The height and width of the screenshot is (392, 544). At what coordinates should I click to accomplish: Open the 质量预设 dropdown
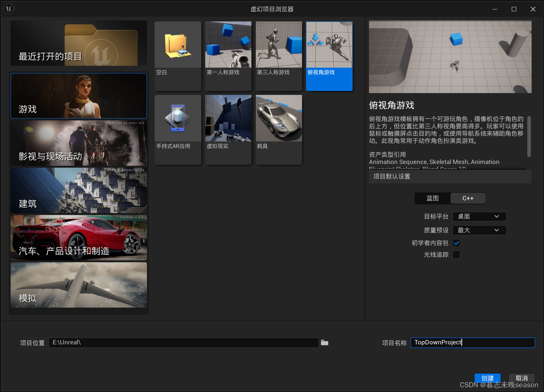coord(479,230)
